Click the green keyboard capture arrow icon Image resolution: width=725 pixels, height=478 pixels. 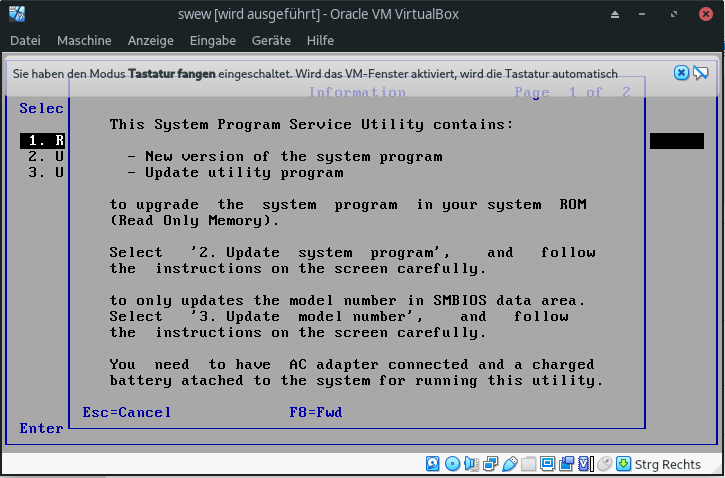coord(623,464)
